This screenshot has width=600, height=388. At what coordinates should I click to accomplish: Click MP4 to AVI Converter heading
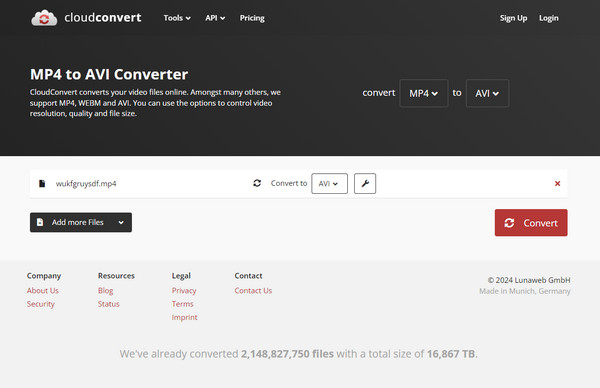point(109,74)
